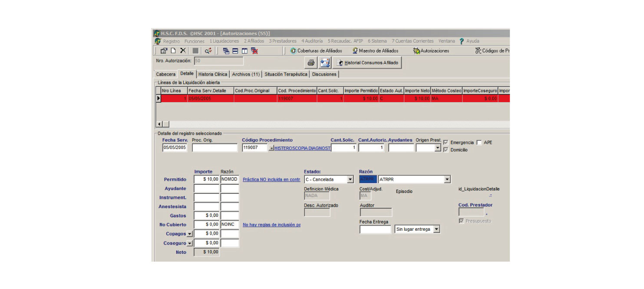Open Maestro de Afiliados from the toolbar
The image size is (644, 289).
(x=375, y=51)
